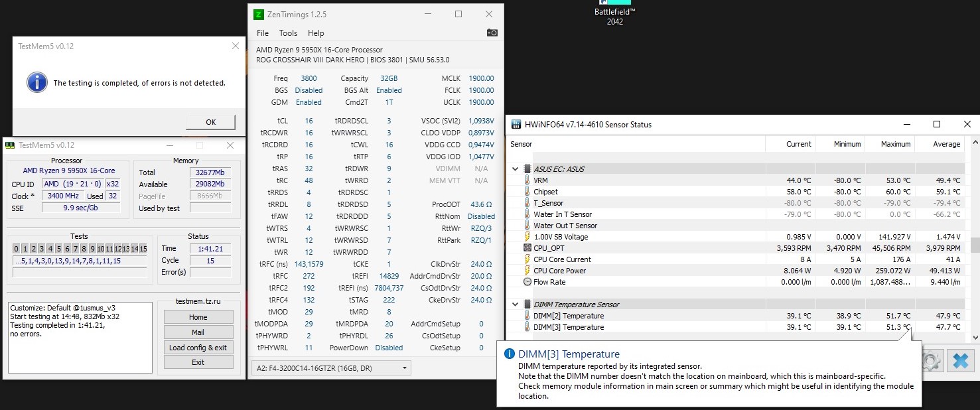Click the DIMM[3] Temperature tooltip info icon

point(510,354)
